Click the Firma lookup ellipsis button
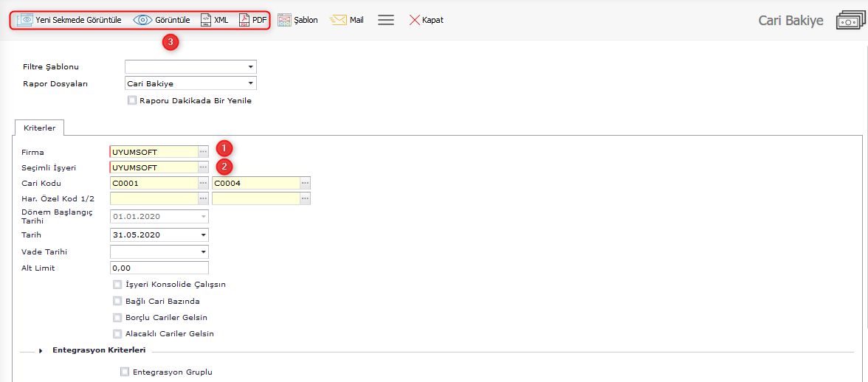This screenshot has width=868, height=382. tap(203, 152)
